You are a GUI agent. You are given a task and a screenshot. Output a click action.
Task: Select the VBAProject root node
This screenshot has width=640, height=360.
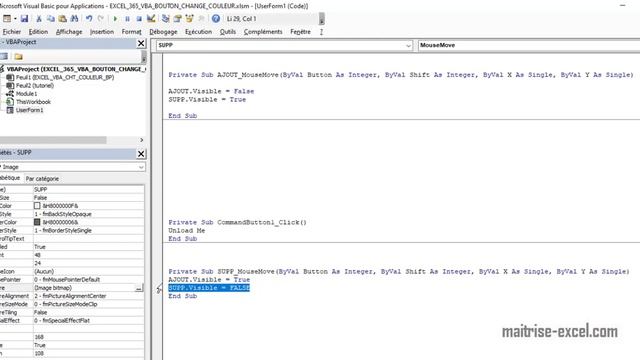coord(76,69)
